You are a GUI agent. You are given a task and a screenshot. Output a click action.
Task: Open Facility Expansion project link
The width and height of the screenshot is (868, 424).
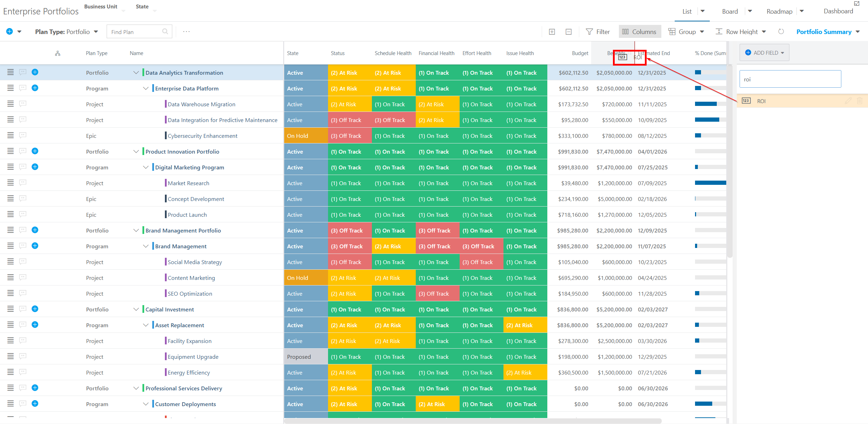(x=189, y=341)
